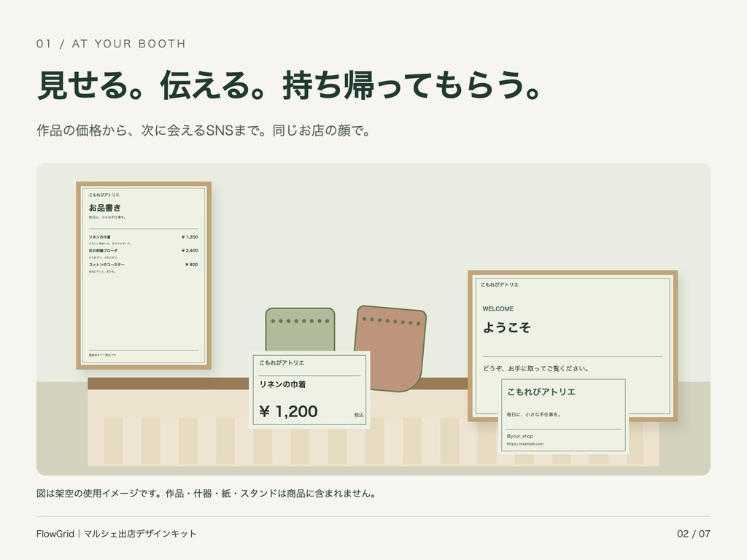Click こもれびアトリエ at top of welcome poster
The image size is (747, 560).
(499, 285)
